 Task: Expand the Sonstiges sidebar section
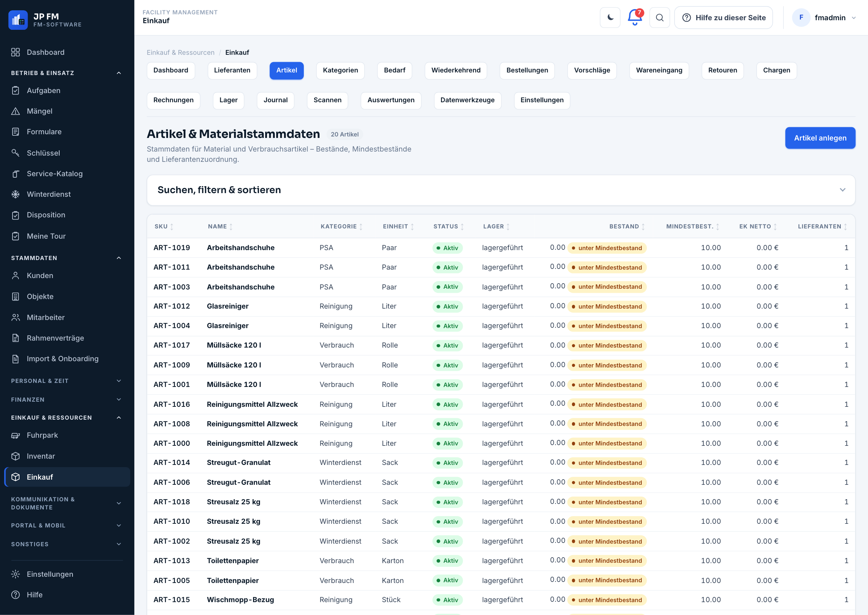[118, 544]
